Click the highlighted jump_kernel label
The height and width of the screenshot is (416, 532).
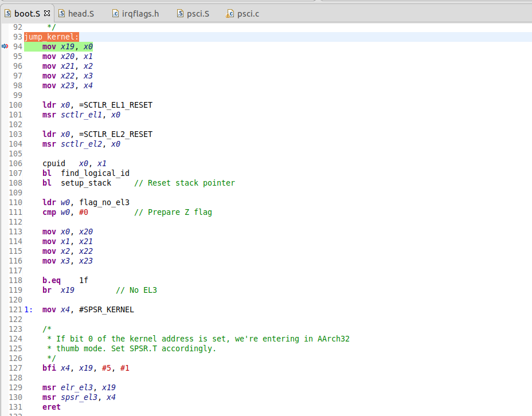coord(50,36)
